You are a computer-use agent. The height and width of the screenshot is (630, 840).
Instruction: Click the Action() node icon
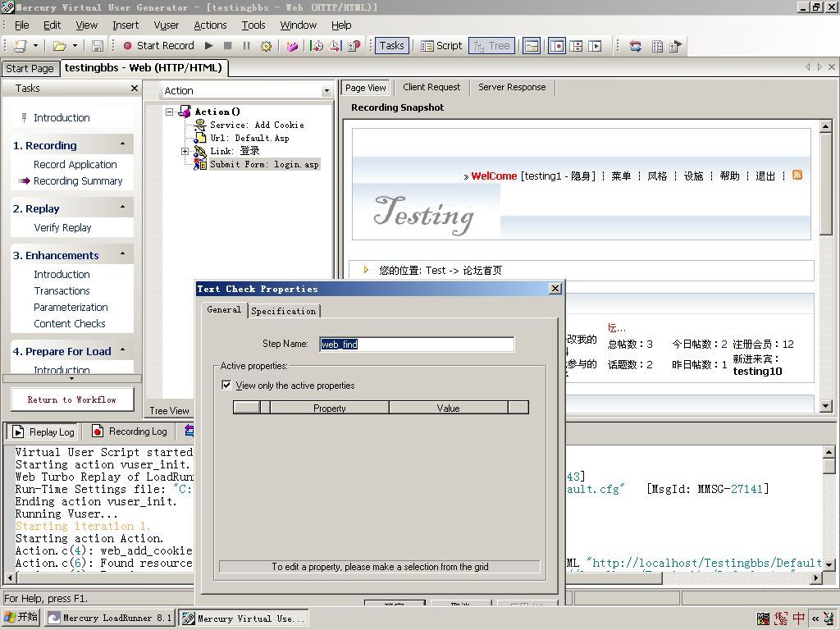185,112
